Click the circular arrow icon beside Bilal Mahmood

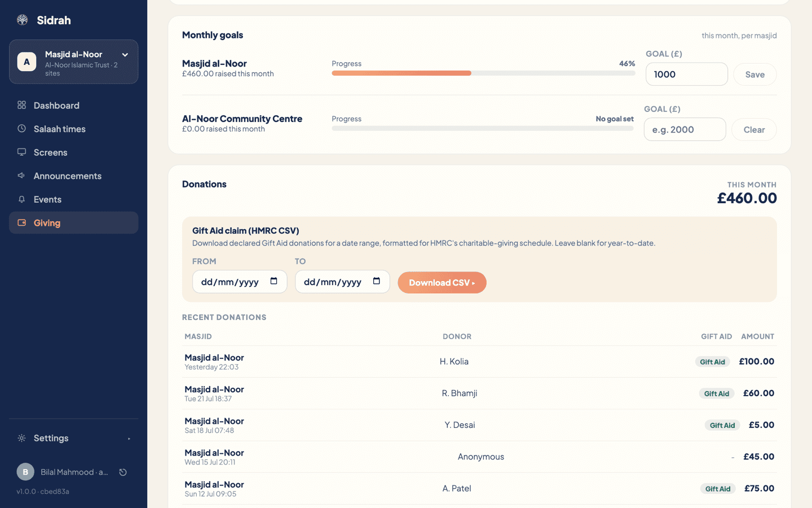tap(123, 472)
